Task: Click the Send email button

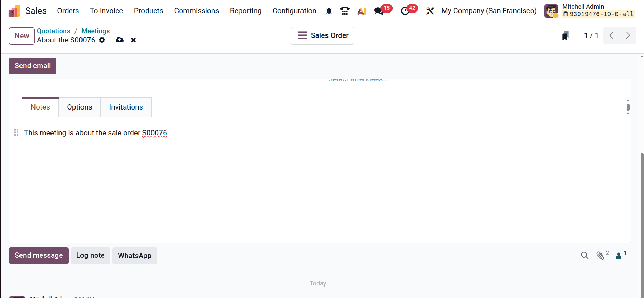Action: (33, 66)
